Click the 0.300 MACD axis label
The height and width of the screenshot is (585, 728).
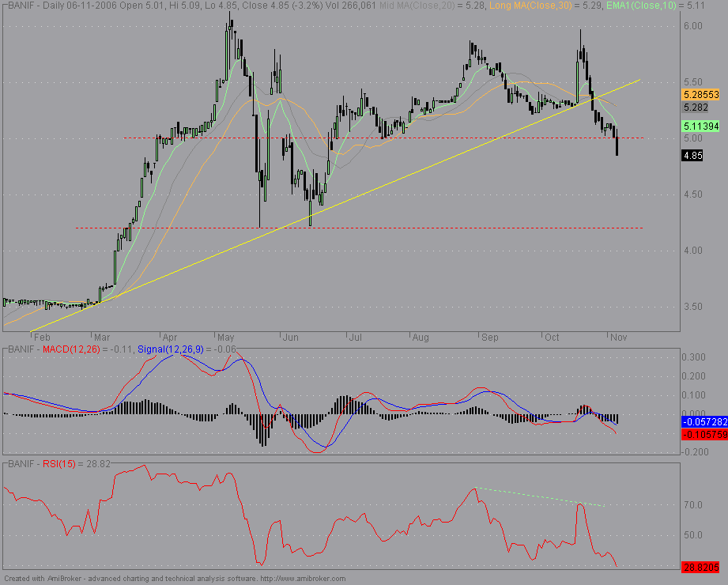tap(693, 357)
